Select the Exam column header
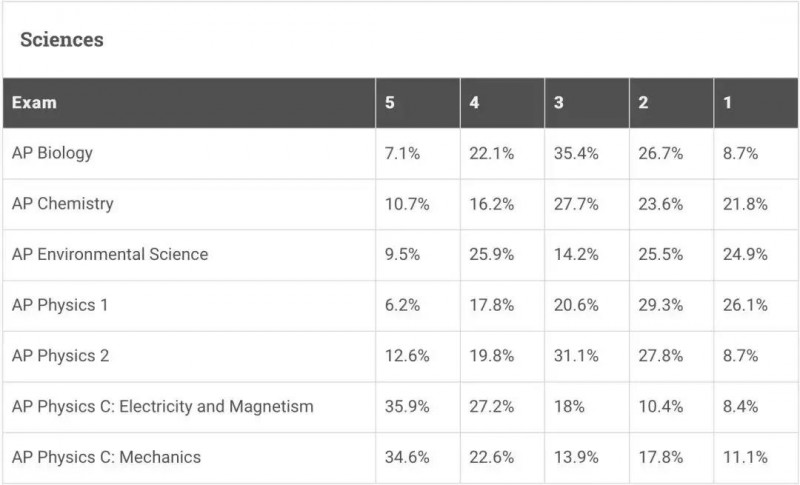The image size is (800, 485). click(x=34, y=103)
